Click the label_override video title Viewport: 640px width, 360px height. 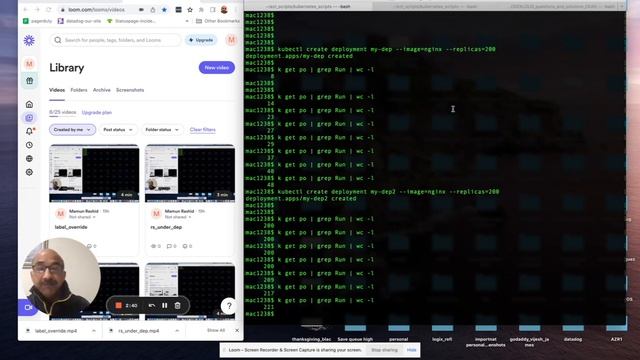point(71,227)
